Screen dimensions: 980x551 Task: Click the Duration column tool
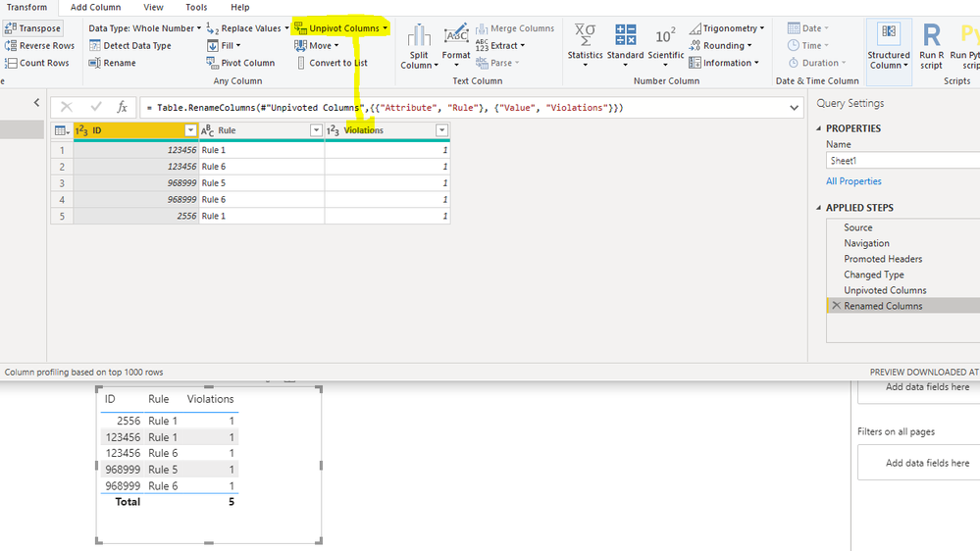(817, 63)
